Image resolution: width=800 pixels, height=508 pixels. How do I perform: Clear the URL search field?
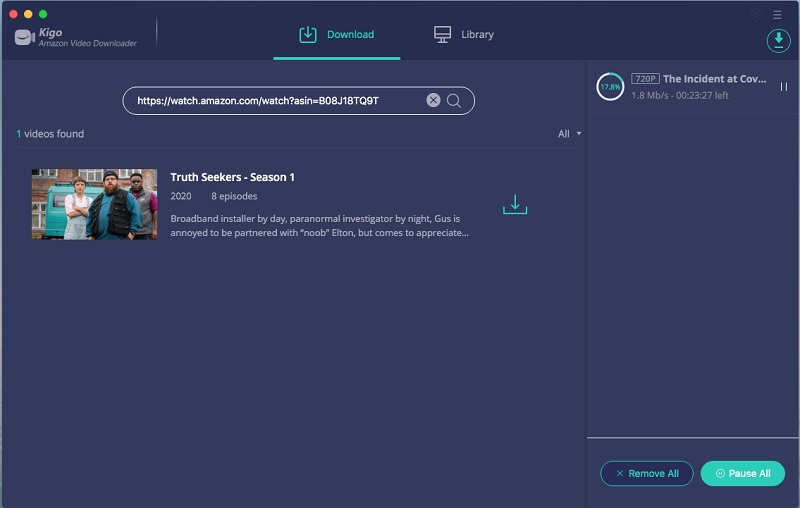pos(433,100)
